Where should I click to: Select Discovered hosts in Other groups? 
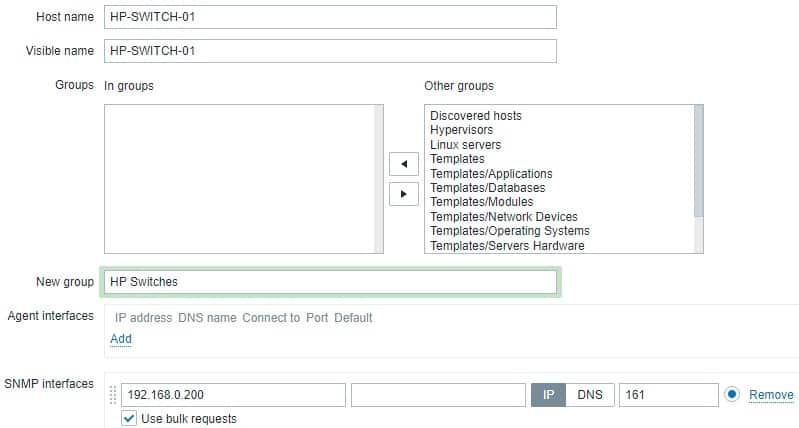click(x=476, y=116)
